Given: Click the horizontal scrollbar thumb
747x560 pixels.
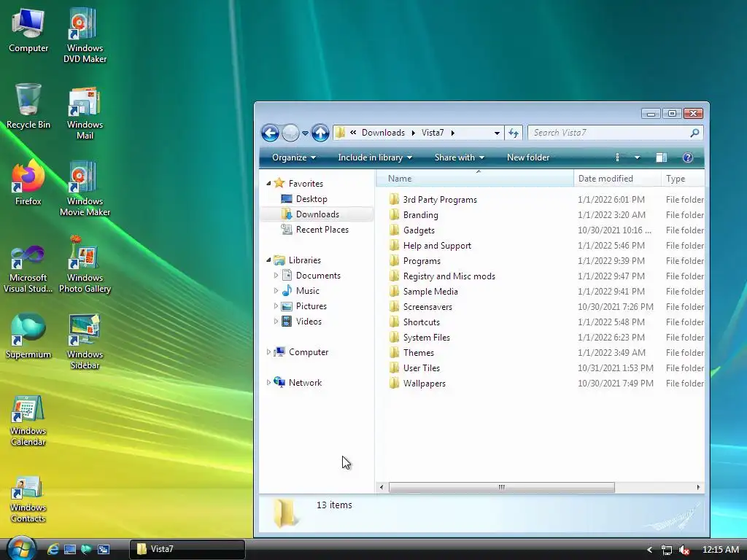Looking at the screenshot, I should pos(502,487).
